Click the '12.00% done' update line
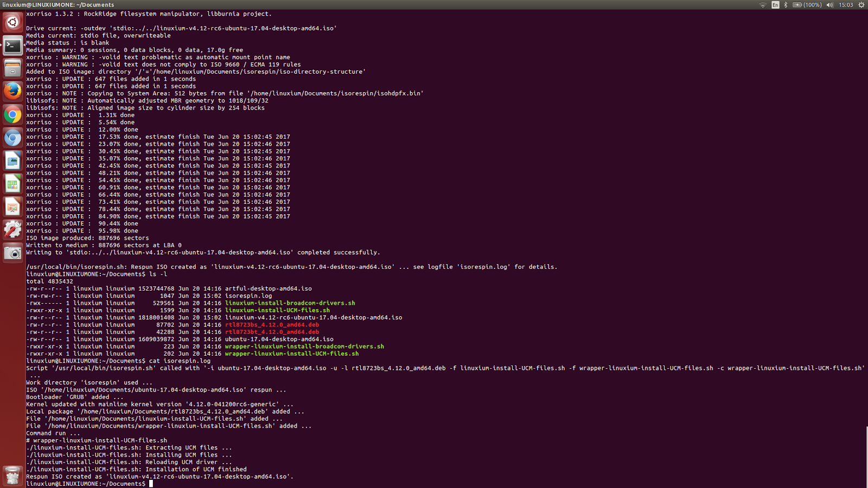 click(x=82, y=130)
